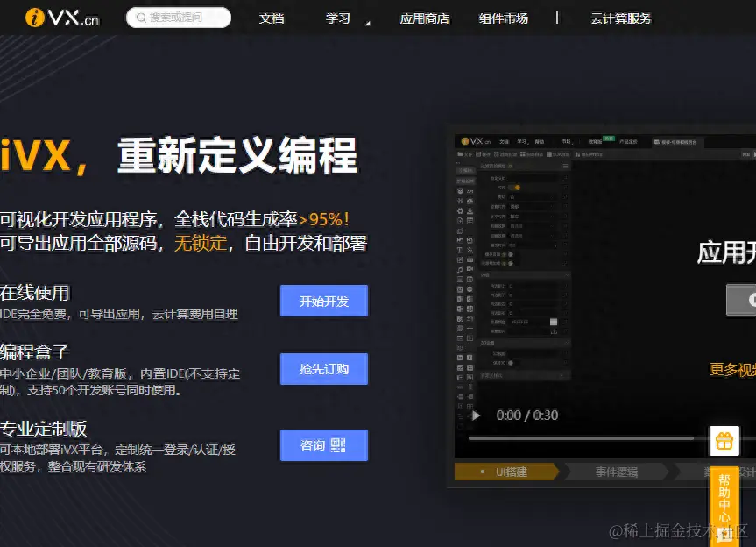Open the 学习 menu item
756x547 pixels.
[x=337, y=18]
